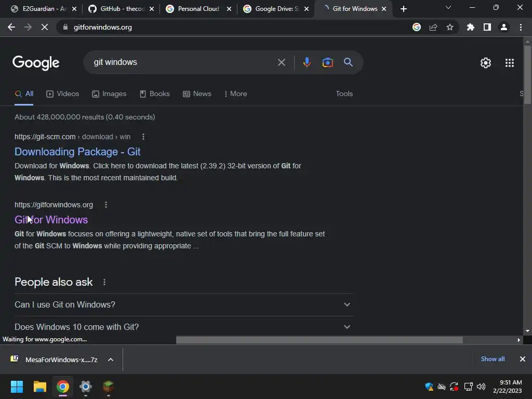This screenshot has height=399, width=532.
Task: Submit search with the magnifier icon
Action: 348,62
